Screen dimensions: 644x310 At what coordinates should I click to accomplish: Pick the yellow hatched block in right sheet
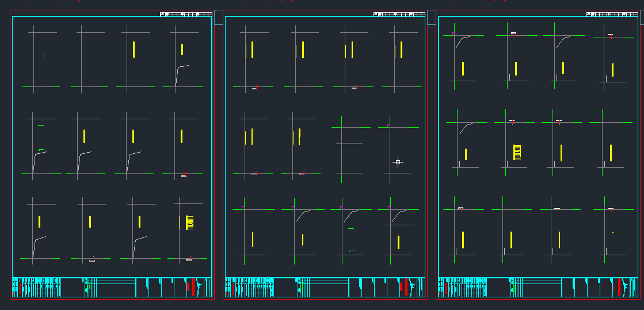tap(517, 153)
